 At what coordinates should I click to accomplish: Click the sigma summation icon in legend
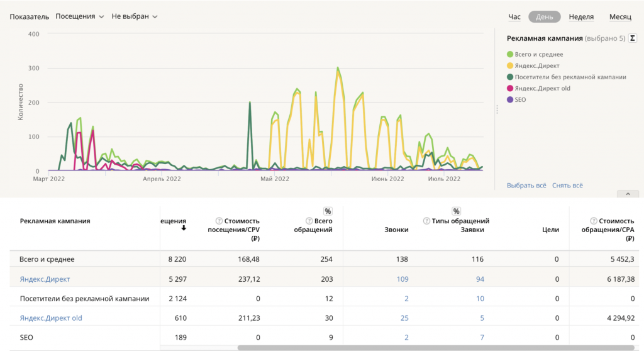(x=633, y=38)
